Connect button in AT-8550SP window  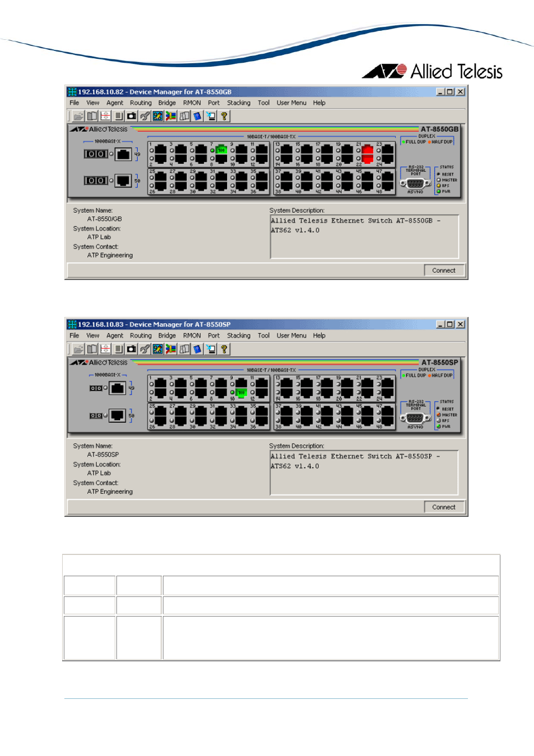pos(444,507)
